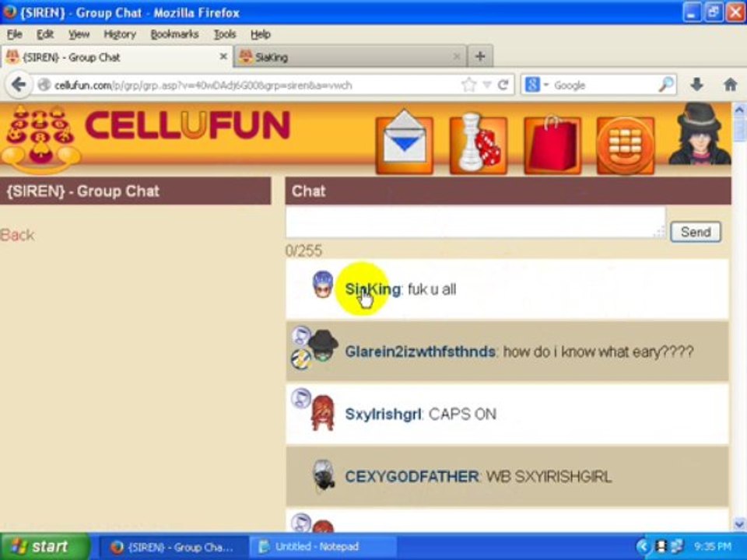Click the Back link
The width and height of the screenshot is (747, 560).
click(x=17, y=235)
